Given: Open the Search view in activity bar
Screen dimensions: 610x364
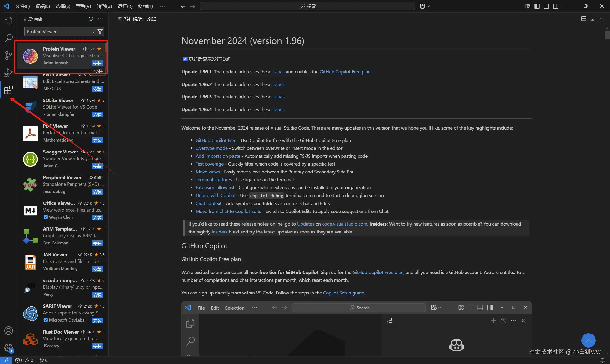Looking at the screenshot, I should click(x=8, y=38).
